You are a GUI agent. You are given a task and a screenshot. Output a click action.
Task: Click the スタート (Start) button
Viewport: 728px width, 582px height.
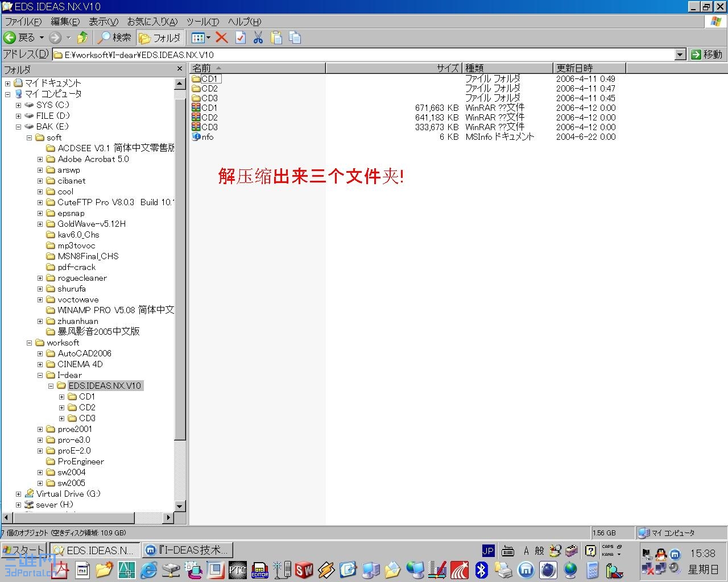pos(24,550)
